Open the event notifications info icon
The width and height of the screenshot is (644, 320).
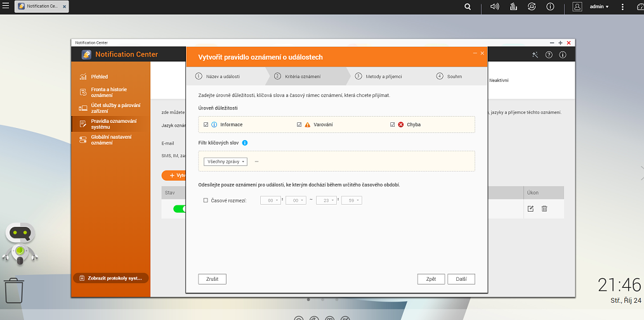550,6
